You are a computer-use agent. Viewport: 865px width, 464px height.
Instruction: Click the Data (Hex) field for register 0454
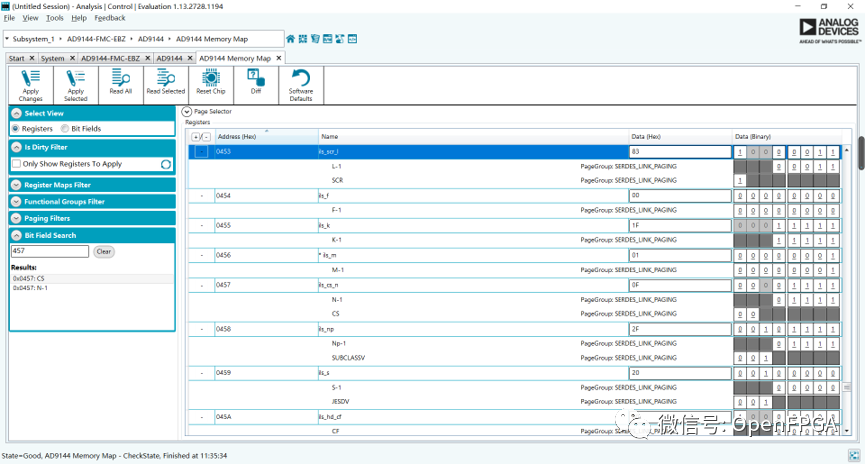point(678,196)
